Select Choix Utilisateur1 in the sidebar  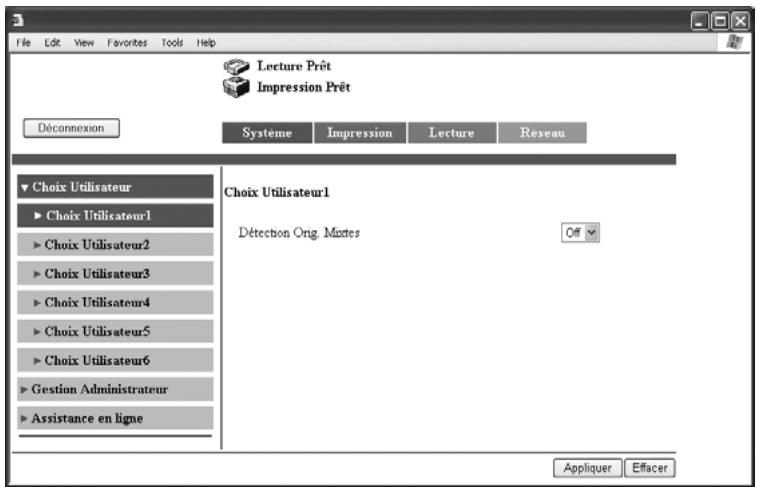click(115, 216)
